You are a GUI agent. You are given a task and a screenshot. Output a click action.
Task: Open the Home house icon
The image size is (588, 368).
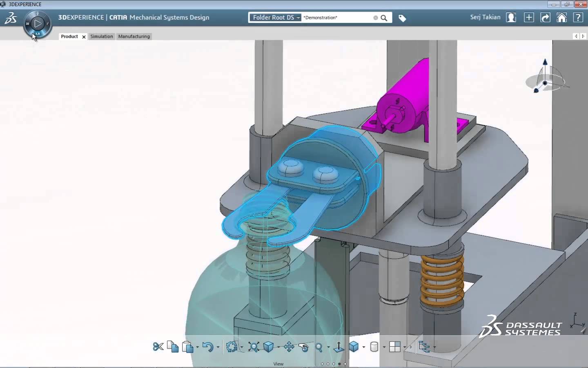[x=562, y=18]
